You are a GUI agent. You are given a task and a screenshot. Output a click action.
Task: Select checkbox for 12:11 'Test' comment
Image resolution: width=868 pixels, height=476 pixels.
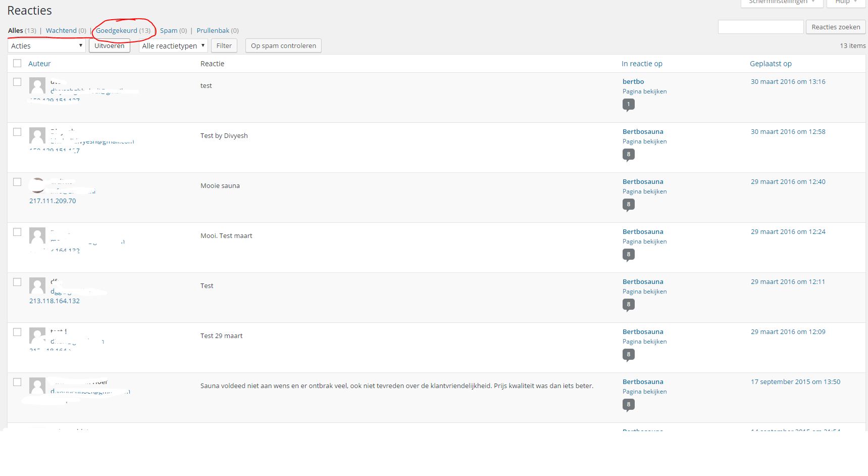coord(17,282)
